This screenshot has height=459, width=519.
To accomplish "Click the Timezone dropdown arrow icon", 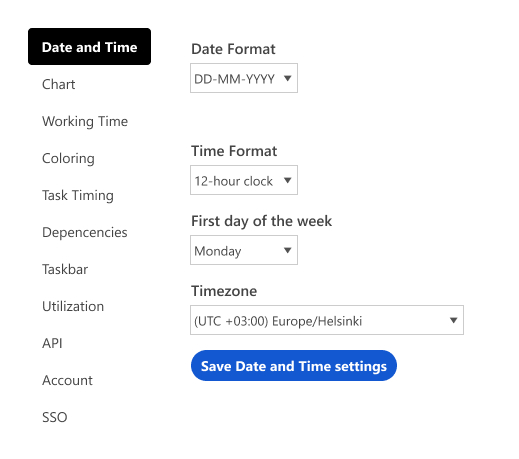I will click(x=453, y=320).
